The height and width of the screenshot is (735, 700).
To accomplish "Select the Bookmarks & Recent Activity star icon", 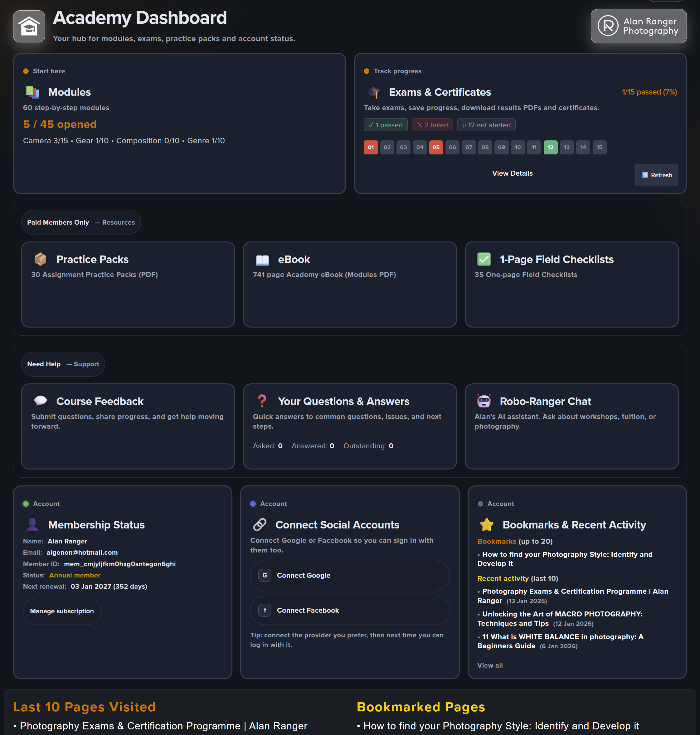I will coord(486,524).
